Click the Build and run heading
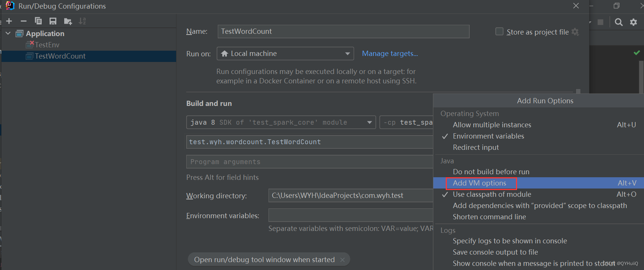The width and height of the screenshot is (644, 270). [x=209, y=103]
